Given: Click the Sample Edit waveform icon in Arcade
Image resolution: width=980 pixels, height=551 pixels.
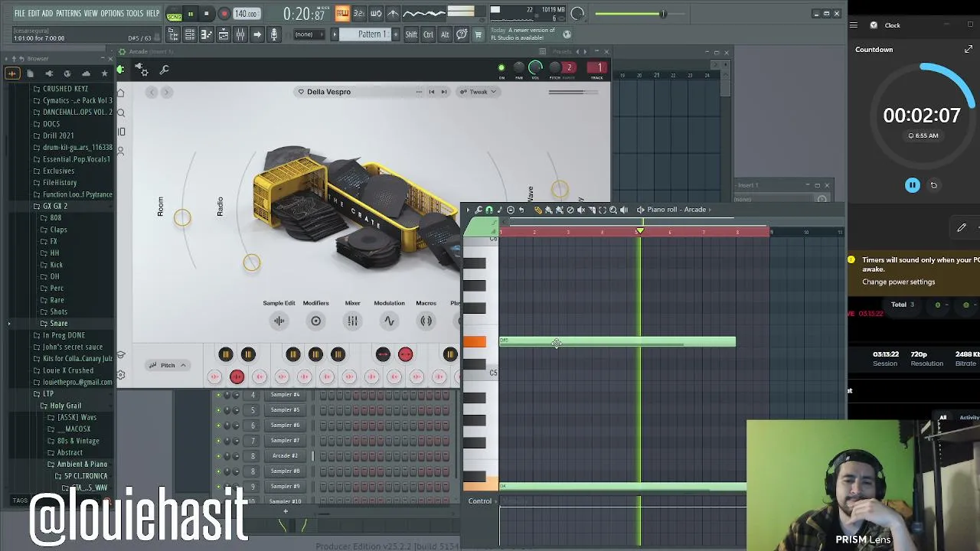Looking at the screenshot, I should tap(279, 321).
